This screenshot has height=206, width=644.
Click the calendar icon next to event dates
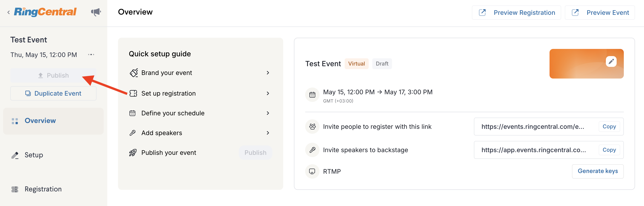(x=312, y=95)
